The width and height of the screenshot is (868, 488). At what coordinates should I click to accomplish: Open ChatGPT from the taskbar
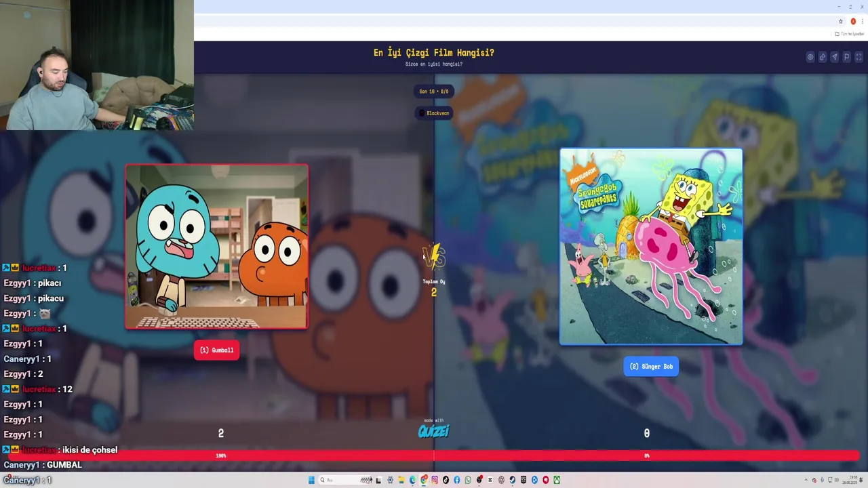(x=501, y=480)
